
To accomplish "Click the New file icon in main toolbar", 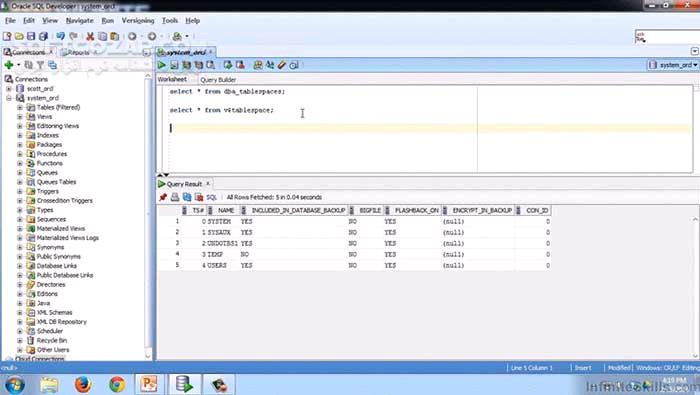I will pyautogui.click(x=7, y=37).
